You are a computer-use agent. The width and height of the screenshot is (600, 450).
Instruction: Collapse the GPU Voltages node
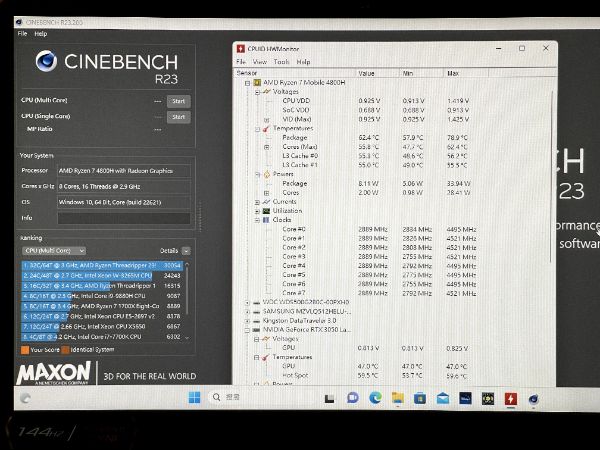[x=257, y=339]
